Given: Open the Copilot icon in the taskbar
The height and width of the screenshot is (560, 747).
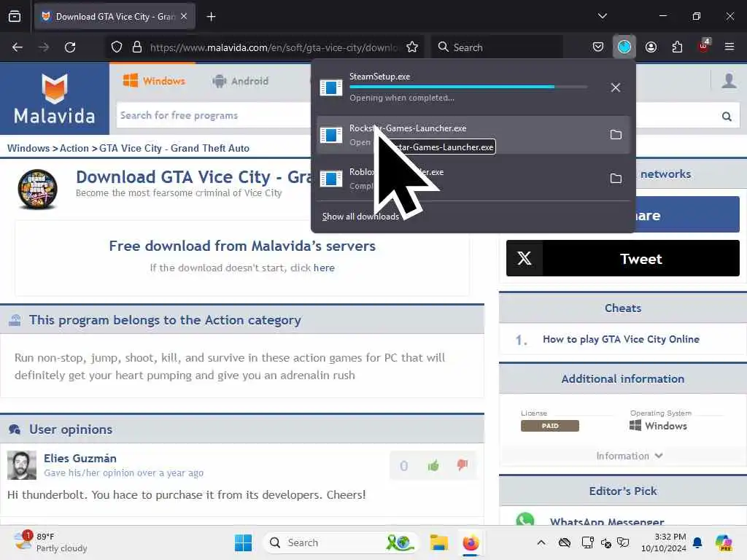Looking at the screenshot, I should point(724,542).
